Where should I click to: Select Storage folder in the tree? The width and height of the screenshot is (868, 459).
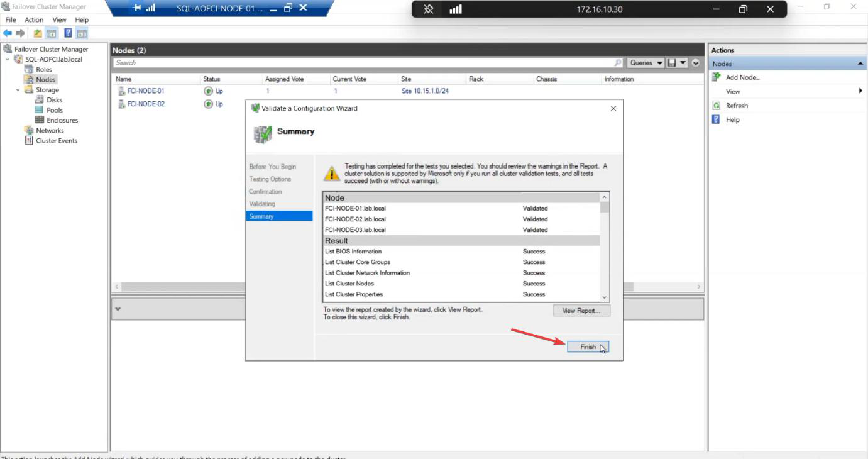47,90
